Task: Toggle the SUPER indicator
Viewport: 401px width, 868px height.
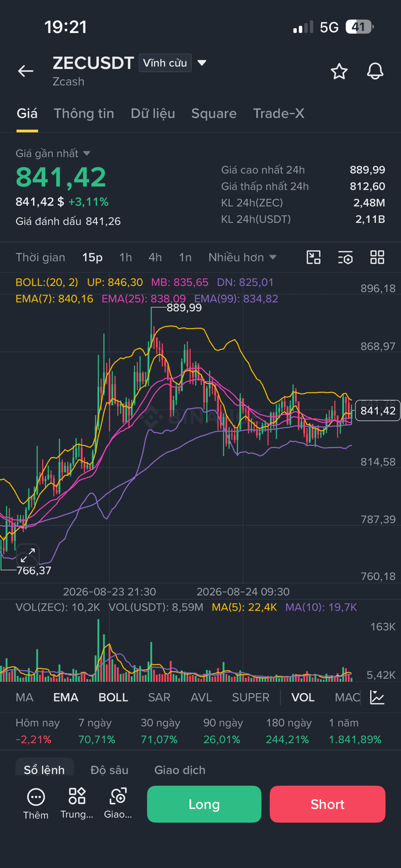Action: (251, 697)
